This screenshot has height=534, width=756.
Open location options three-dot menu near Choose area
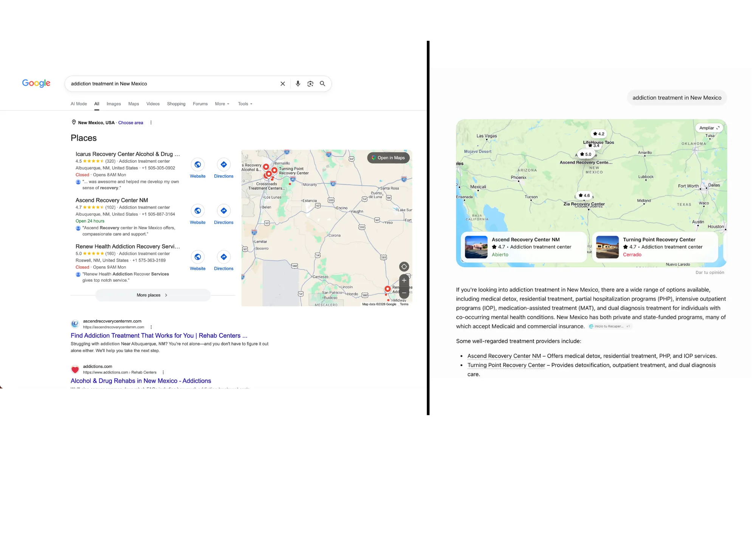[151, 123]
